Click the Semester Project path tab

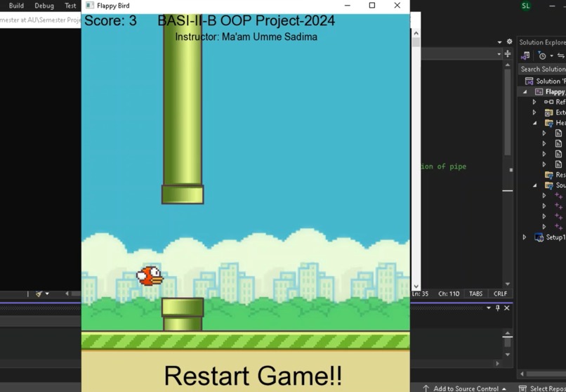41,20
